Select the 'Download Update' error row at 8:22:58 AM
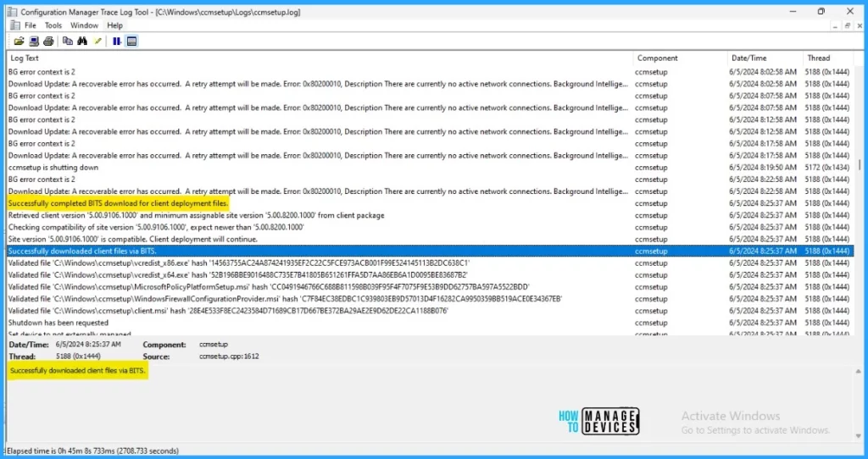868x459 pixels. point(430,191)
